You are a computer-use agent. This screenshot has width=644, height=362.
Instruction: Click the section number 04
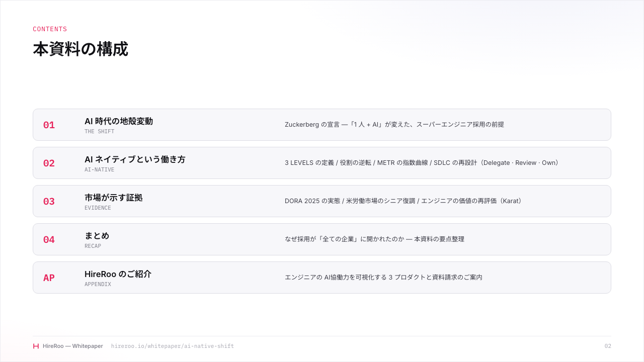[x=49, y=240]
